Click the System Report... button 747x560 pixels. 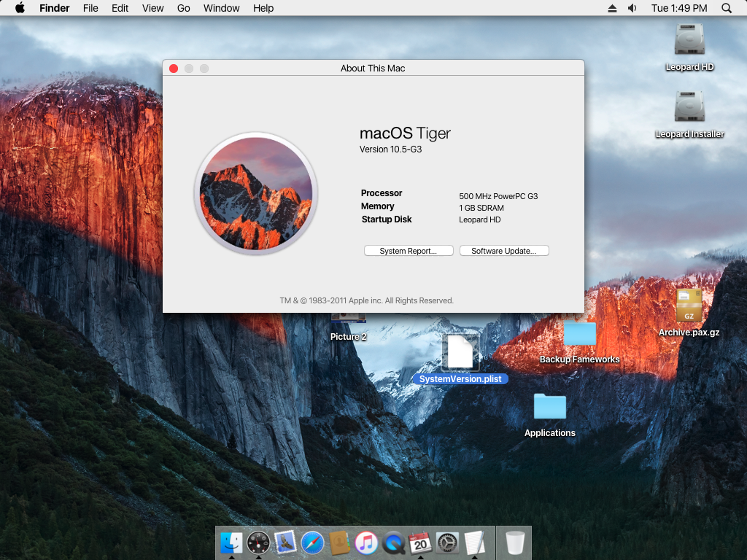point(409,251)
